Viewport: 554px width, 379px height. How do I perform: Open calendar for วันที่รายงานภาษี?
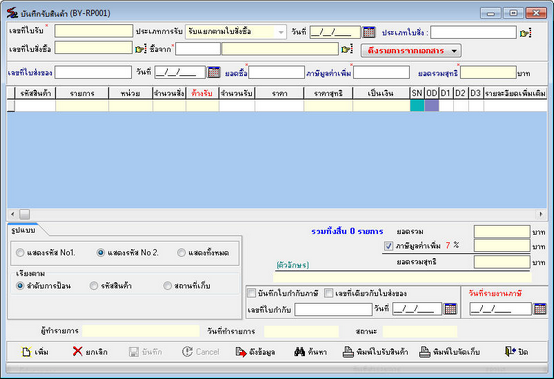[x=540, y=308]
